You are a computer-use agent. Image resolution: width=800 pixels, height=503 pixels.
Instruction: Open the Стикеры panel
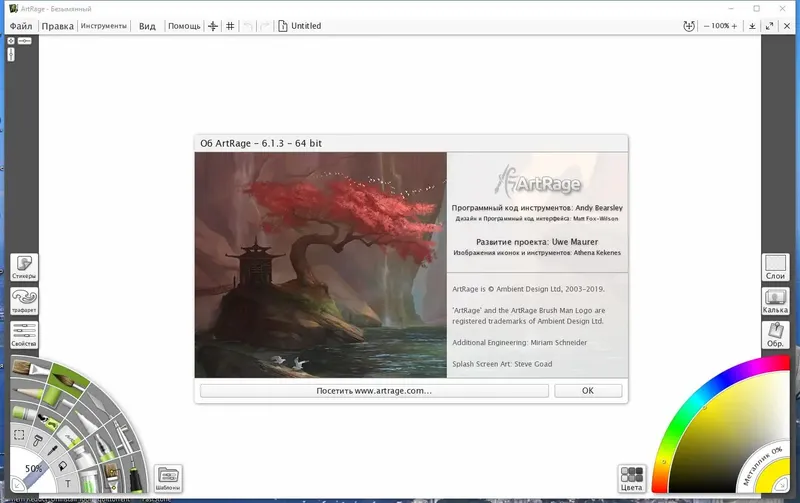(x=24, y=267)
